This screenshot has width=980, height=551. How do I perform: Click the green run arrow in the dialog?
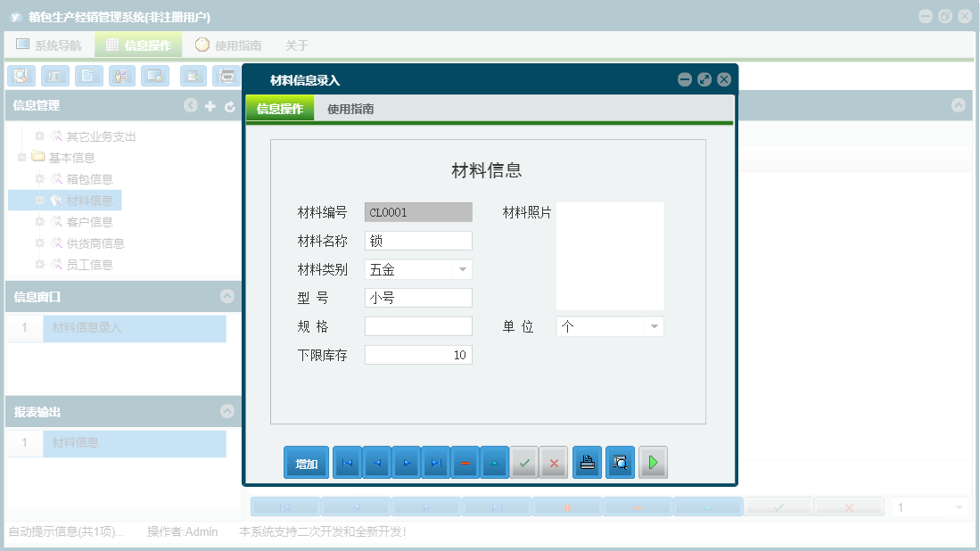tap(653, 462)
